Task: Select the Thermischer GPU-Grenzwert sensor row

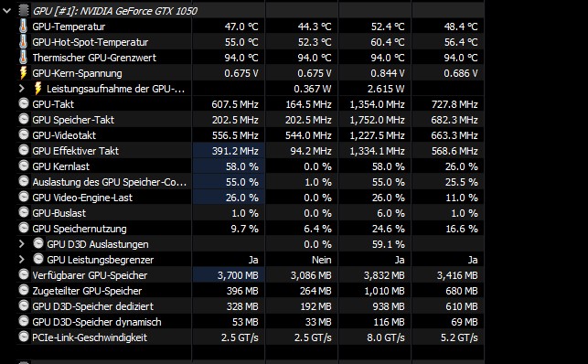Action: point(251,58)
